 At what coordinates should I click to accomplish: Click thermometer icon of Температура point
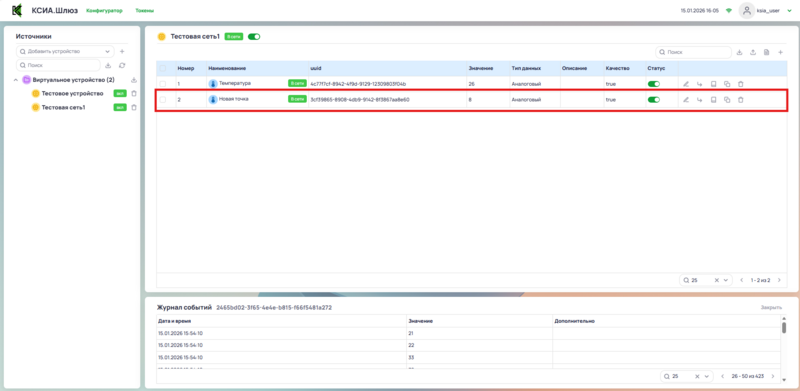(x=213, y=83)
